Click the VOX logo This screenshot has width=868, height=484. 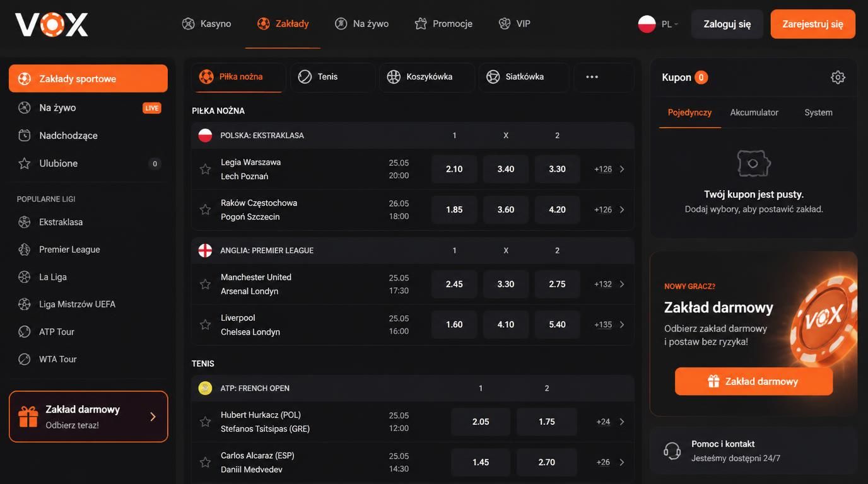coord(52,25)
